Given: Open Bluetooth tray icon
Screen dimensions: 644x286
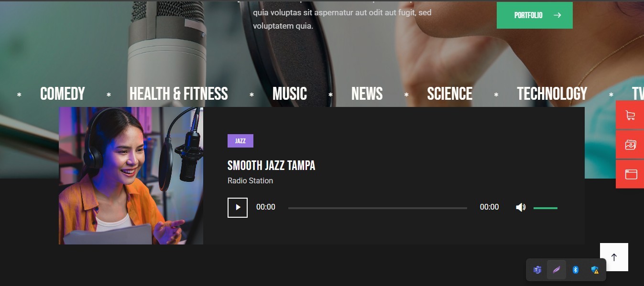Looking at the screenshot, I should tap(576, 270).
